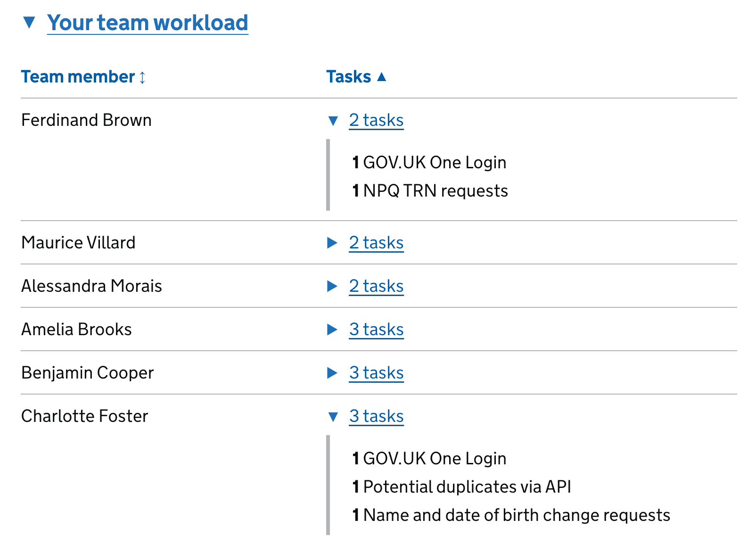The width and height of the screenshot is (756, 544).
Task: Expand Maurice Villard's tasks triangle
Action: click(332, 243)
